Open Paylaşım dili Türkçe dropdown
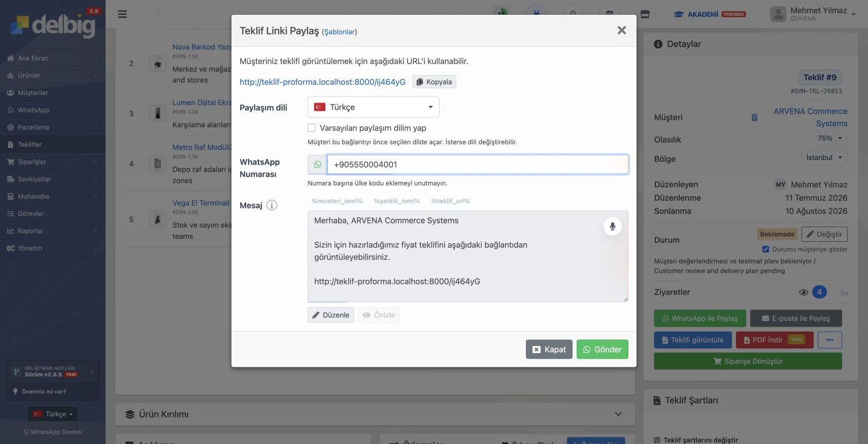The image size is (868, 444). tap(374, 107)
